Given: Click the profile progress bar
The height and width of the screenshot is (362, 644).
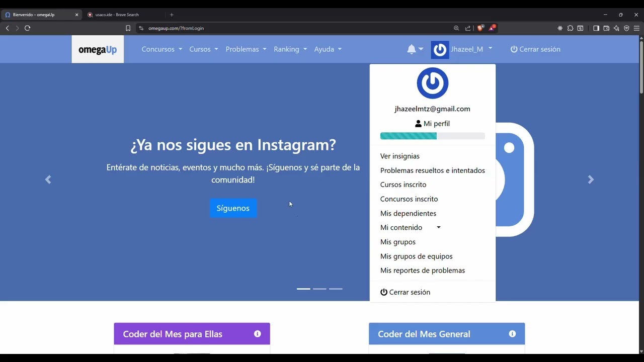Looking at the screenshot, I should click(433, 136).
